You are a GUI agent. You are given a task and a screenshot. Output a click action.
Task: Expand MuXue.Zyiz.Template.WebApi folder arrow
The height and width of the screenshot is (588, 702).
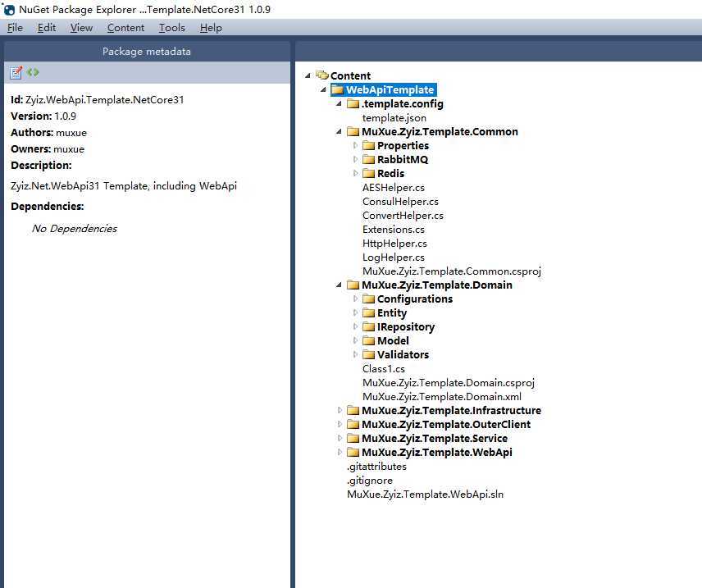click(x=340, y=451)
